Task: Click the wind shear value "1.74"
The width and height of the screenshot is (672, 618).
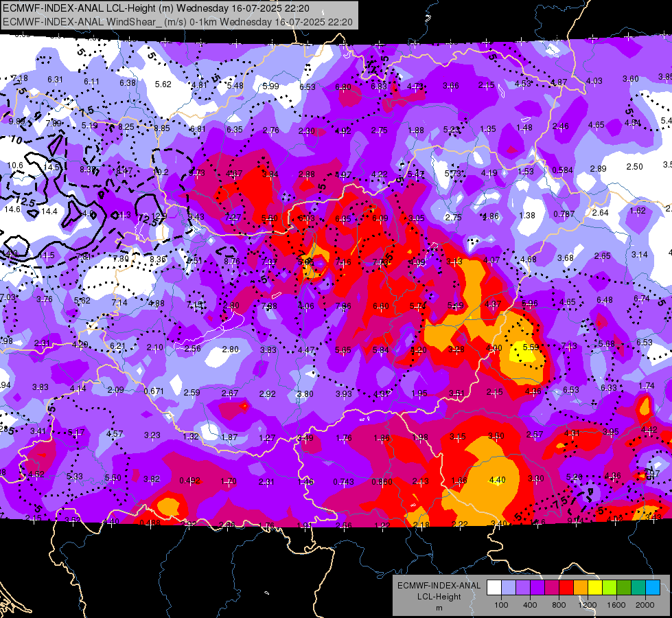Action: (x=647, y=386)
